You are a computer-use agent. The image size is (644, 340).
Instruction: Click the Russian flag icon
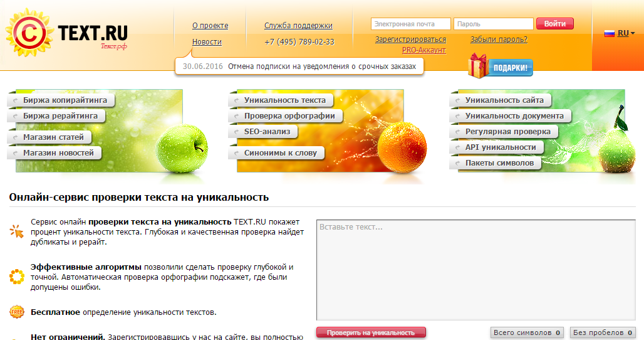coord(609,33)
